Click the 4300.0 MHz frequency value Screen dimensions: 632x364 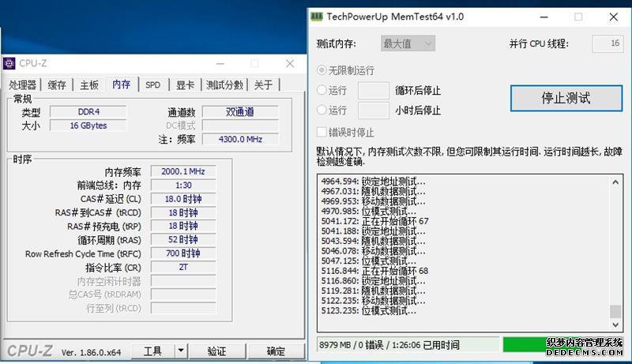(240, 139)
